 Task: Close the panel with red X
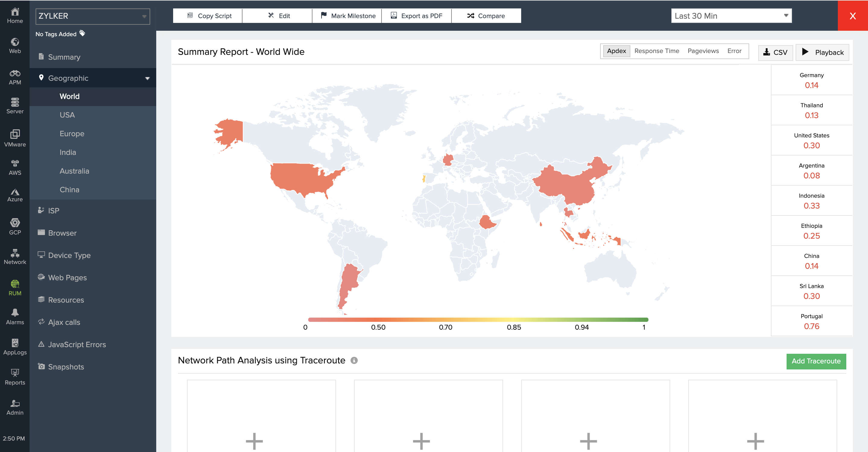853,16
